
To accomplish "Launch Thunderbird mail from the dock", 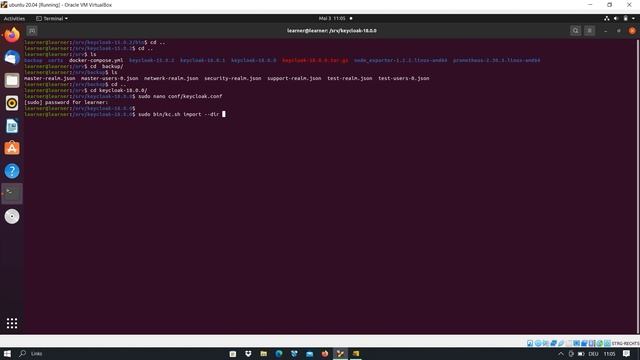I will (12, 58).
